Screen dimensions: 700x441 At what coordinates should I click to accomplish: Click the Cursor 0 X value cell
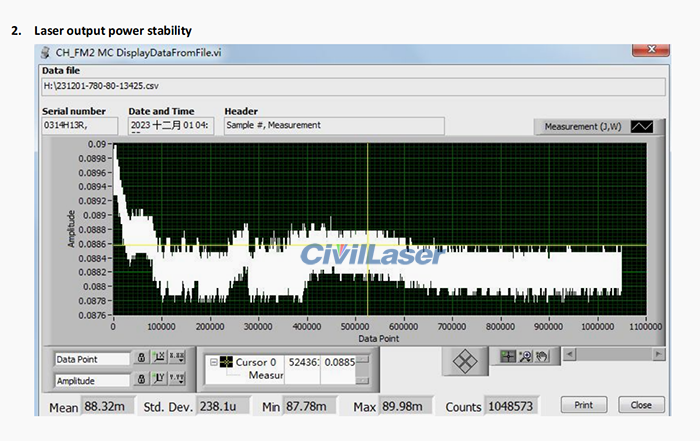(x=303, y=362)
